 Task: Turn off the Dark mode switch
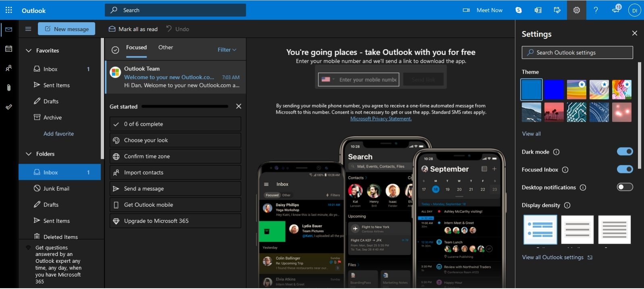tap(625, 152)
